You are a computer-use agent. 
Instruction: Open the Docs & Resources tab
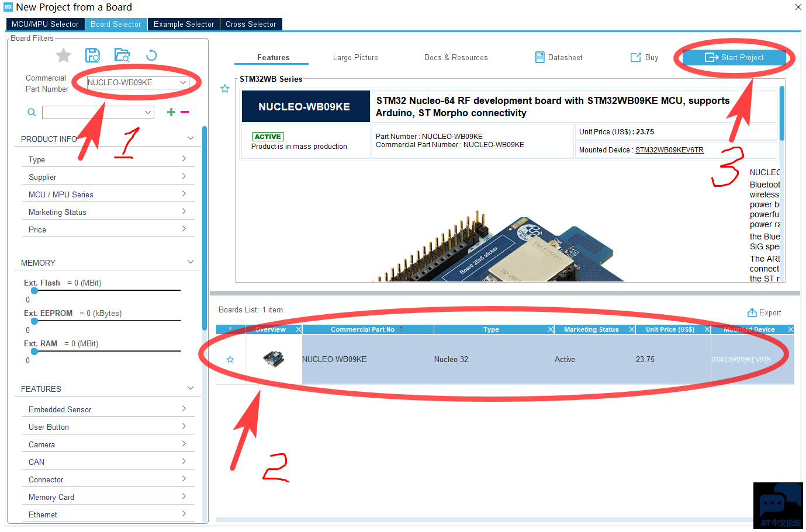click(x=456, y=57)
